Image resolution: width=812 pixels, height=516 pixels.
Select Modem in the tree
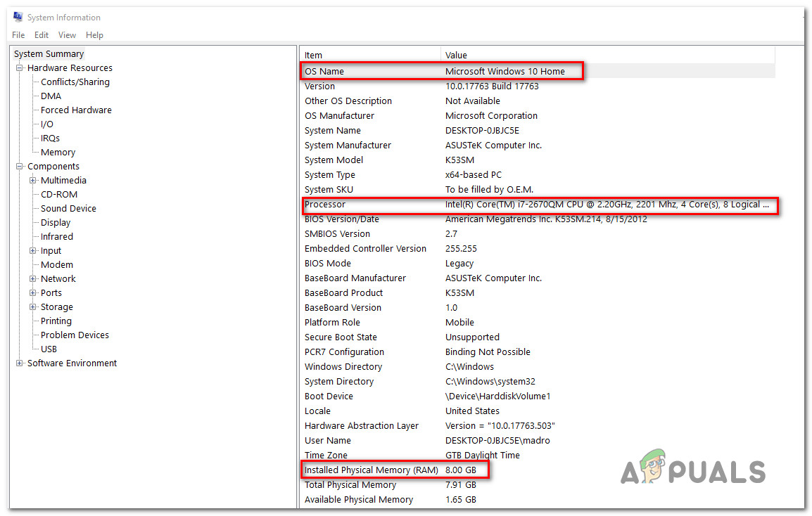click(57, 264)
